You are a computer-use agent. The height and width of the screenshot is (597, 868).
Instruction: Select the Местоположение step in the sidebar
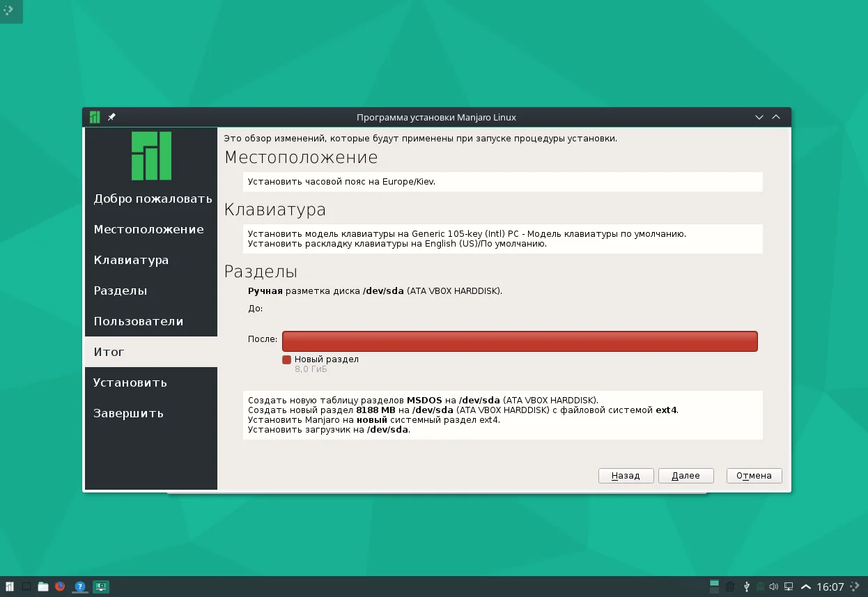pos(151,229)
